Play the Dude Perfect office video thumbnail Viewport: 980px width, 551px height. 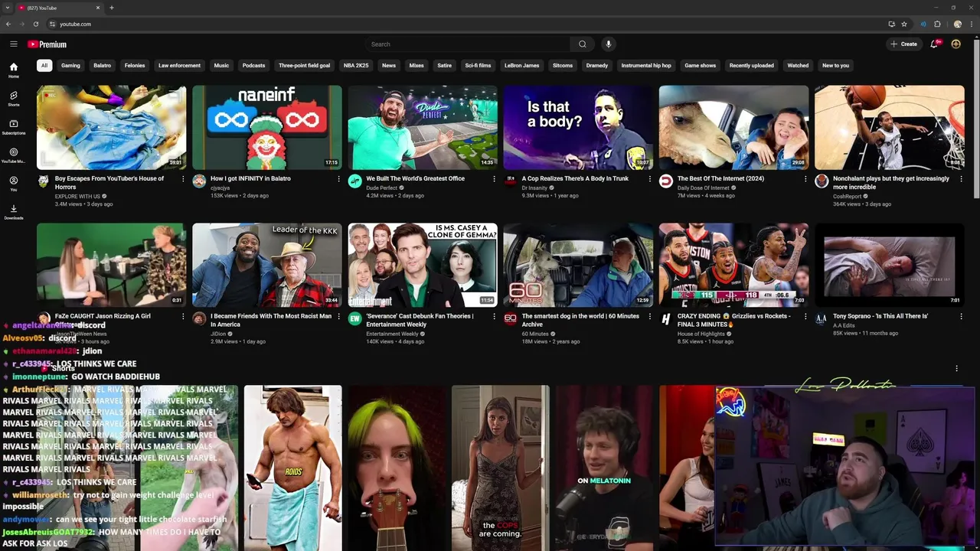[423, 127]
